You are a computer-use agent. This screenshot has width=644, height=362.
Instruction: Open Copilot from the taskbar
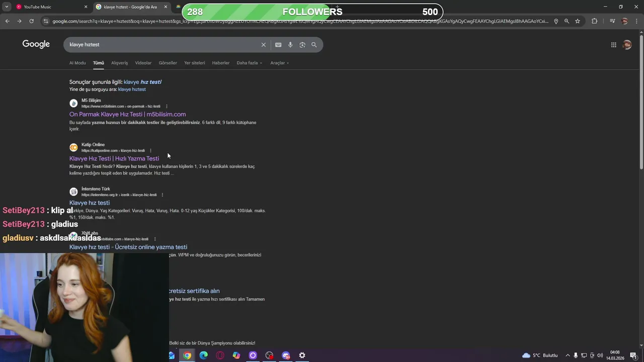(236, 355)
